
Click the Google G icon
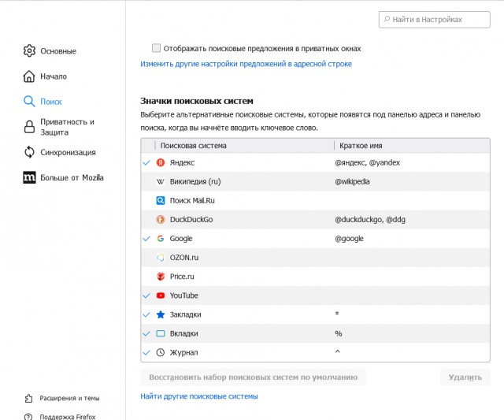tap(161, 238)
